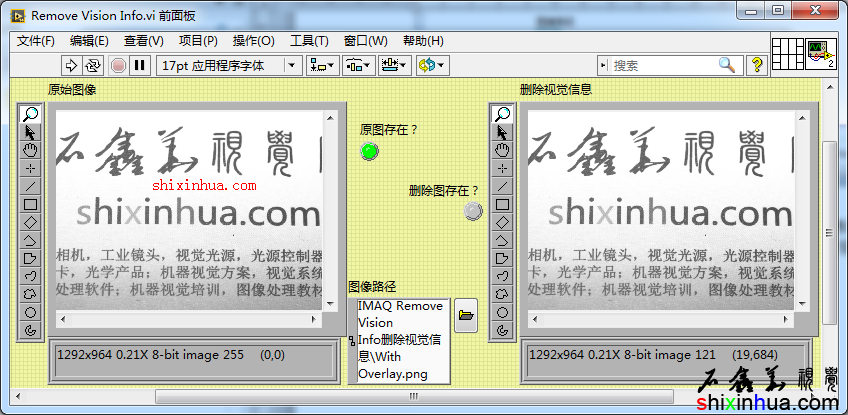Pick the Oval tool in right image palette

coord(502,312)
